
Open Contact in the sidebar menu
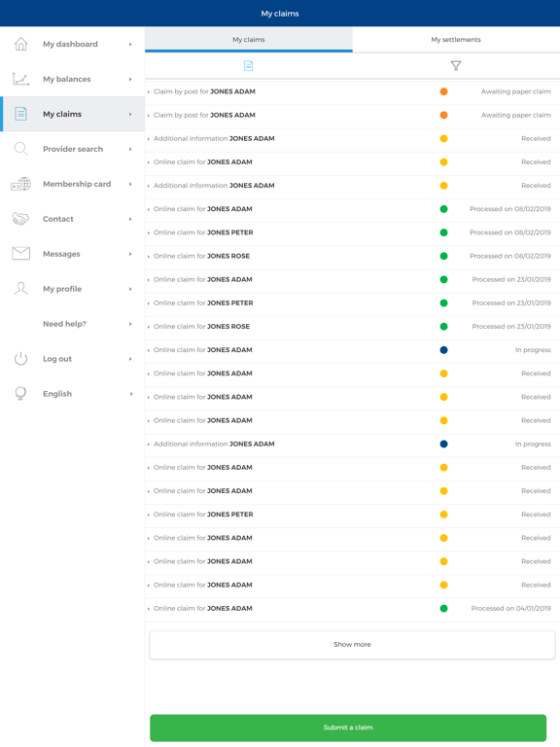click(73, 219)
